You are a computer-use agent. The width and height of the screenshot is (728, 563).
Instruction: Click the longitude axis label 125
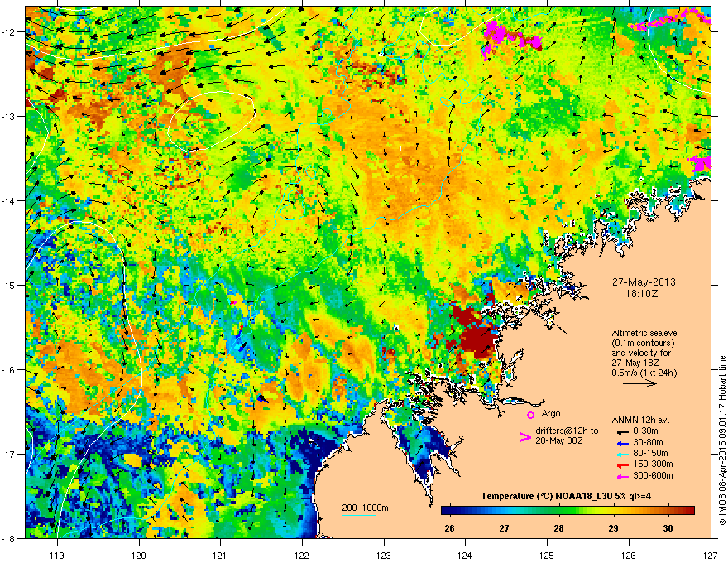547,555
